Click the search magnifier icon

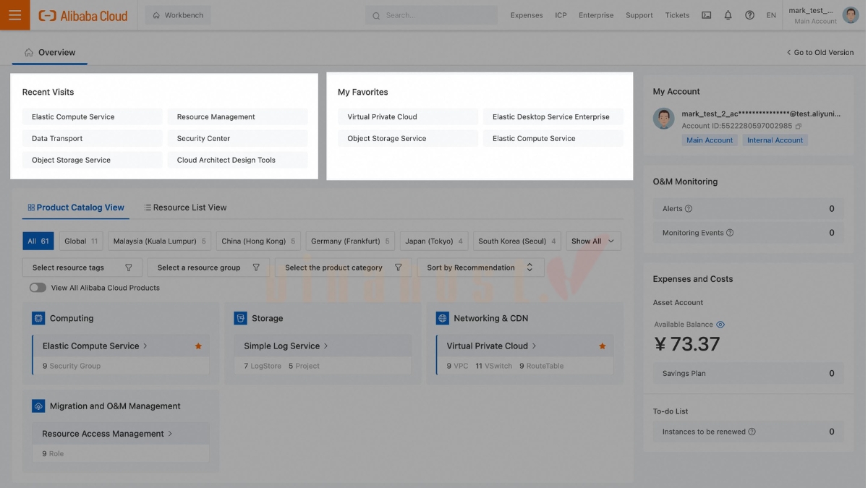pos(376,15)
